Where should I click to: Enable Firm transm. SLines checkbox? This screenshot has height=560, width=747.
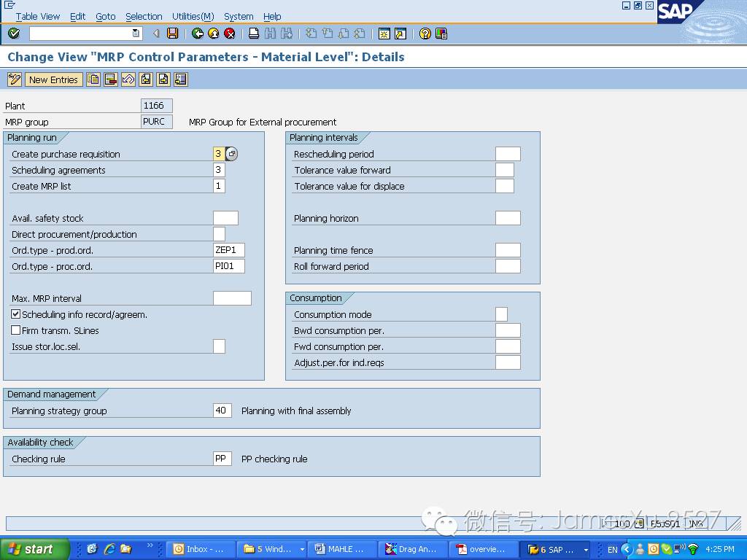(16, 330)
